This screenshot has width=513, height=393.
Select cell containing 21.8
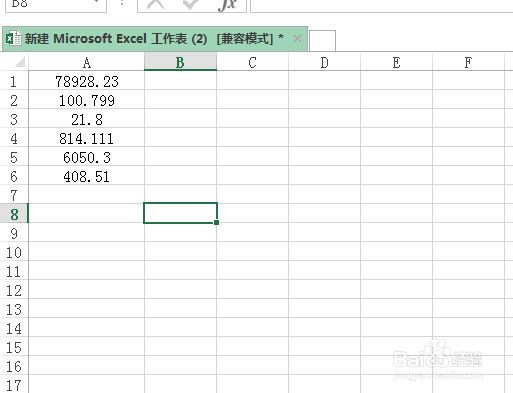click(87, 119)
